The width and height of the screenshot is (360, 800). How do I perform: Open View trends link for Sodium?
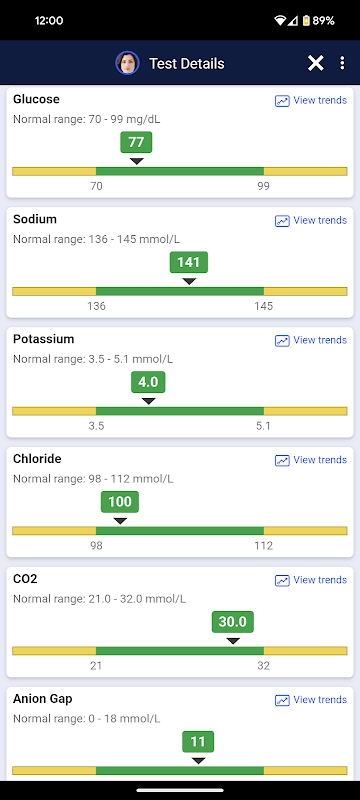point(320,220)
